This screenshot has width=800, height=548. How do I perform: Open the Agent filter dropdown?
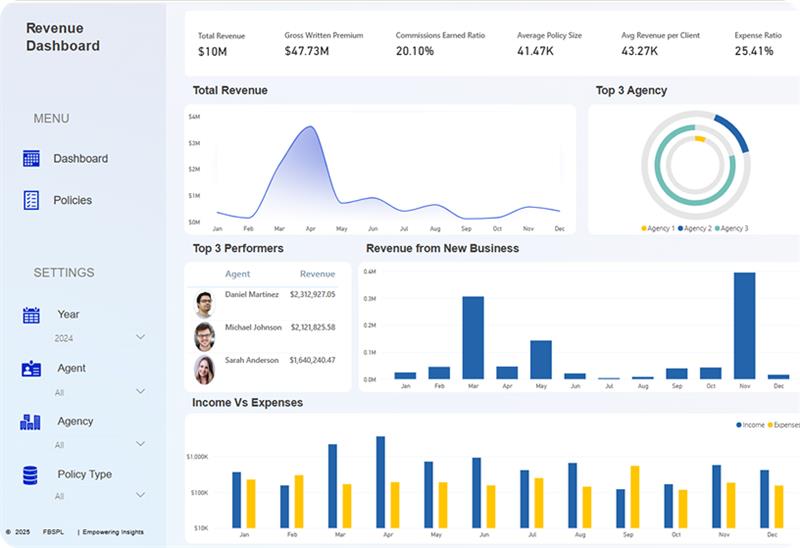click(140, 392)
